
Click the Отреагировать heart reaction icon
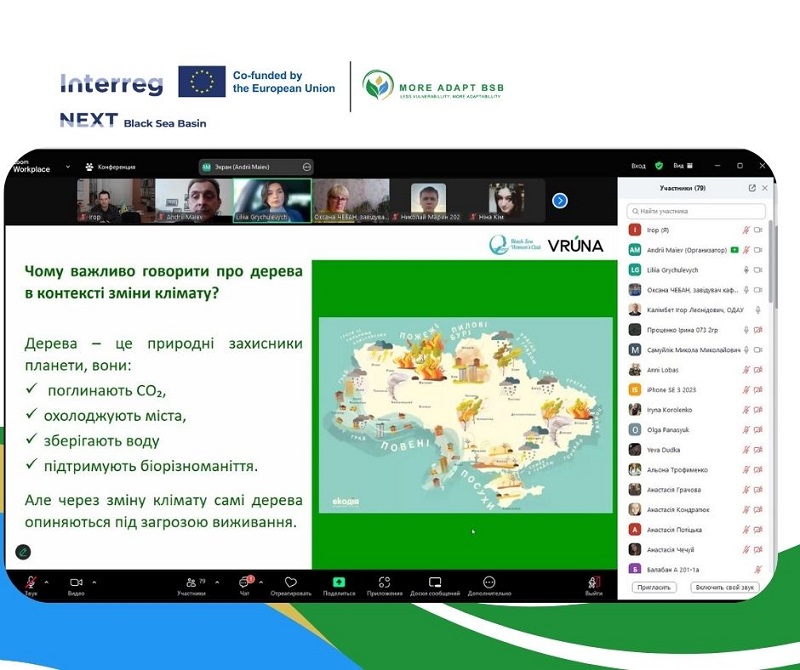[290, 583]
